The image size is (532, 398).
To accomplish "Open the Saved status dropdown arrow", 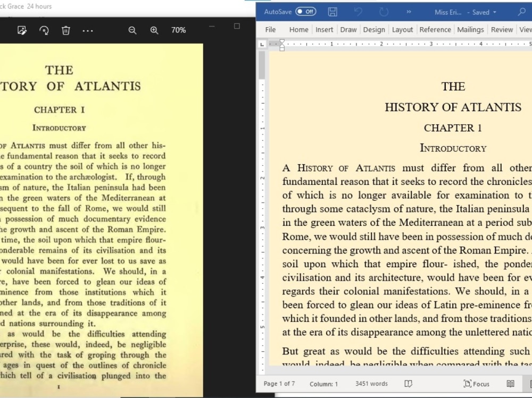I will point(495,12).
